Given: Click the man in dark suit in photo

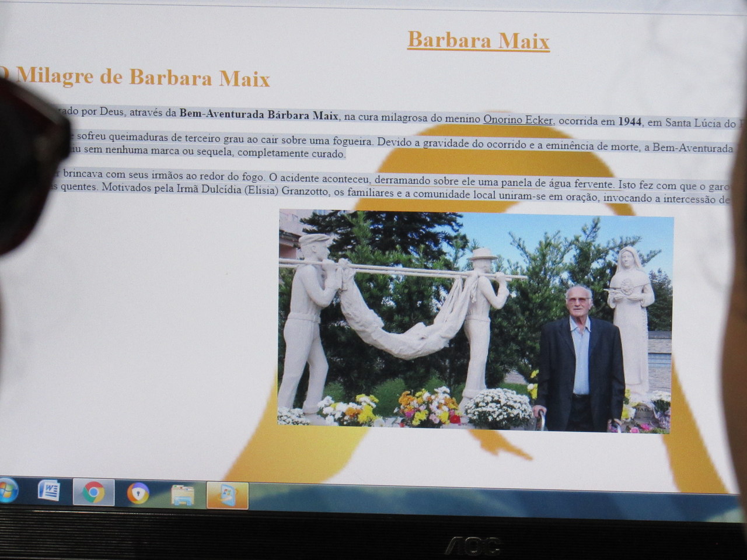Looking at the screenshot, I should 580,359.
